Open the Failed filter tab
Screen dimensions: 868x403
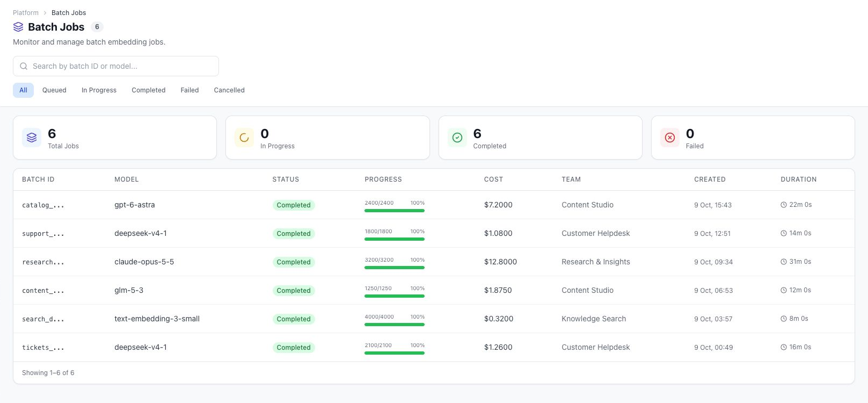pos(189,90)
